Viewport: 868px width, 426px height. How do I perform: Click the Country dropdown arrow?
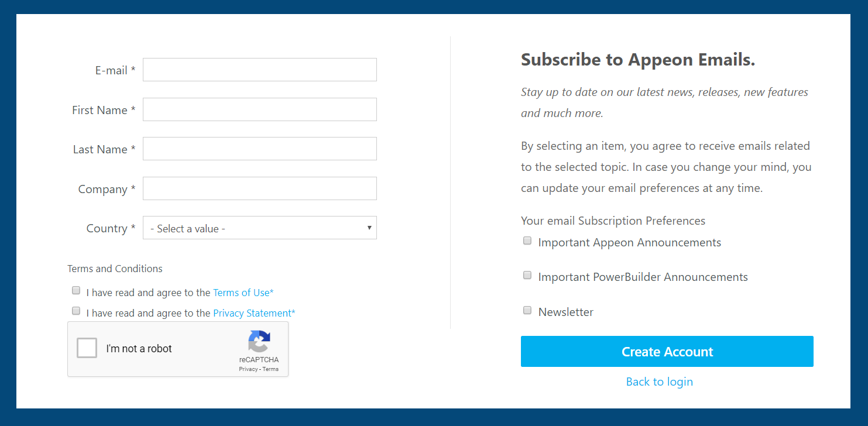[x=369, y=228]
